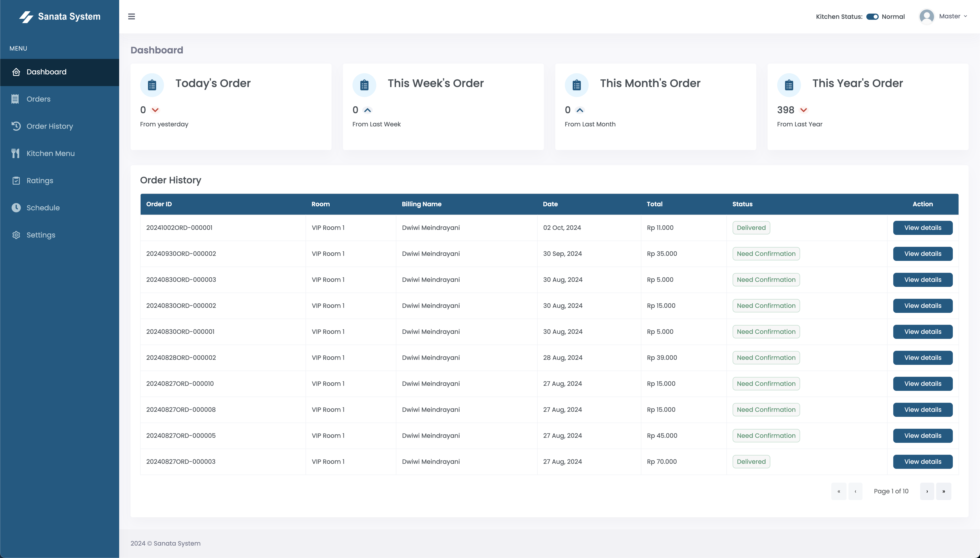Click the Orders receipt icon in sidebar
Screen dimensions: 980x558
point(15,99)
